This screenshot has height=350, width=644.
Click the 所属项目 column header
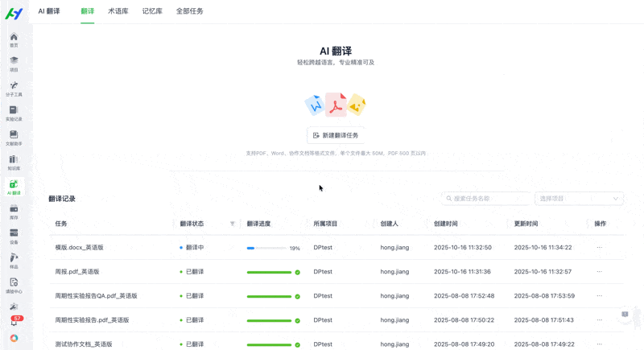point(325,224)
